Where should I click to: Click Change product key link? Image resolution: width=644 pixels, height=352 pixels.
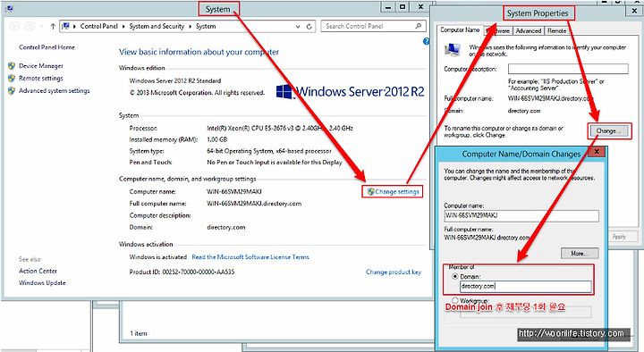tap(394, 272)
